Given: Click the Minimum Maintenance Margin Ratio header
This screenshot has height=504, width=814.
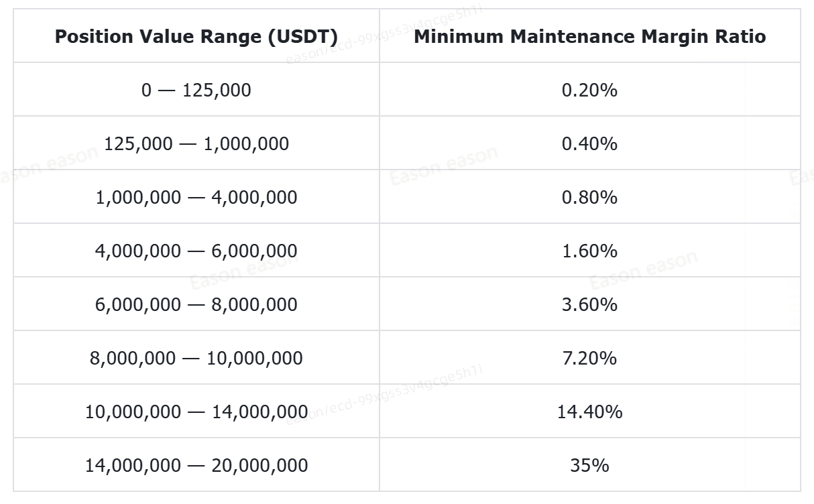Looking at the screenshot, I should click(589, 36).
